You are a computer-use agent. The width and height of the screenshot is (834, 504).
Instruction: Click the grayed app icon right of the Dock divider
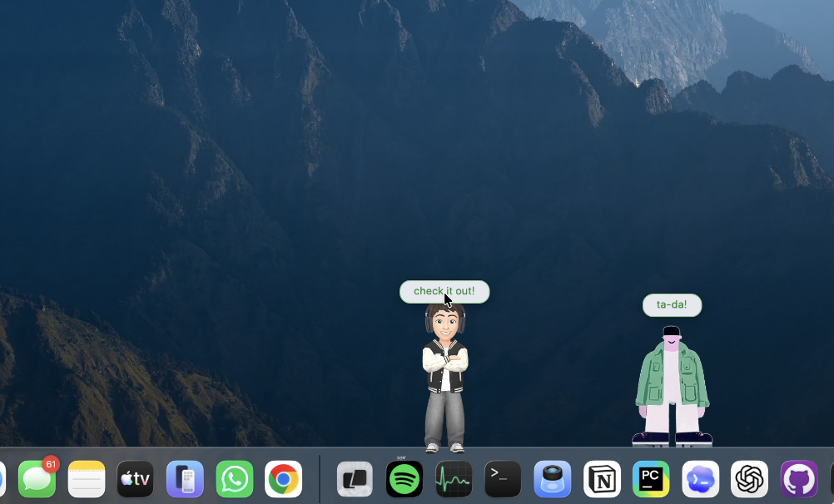[355, 479]
